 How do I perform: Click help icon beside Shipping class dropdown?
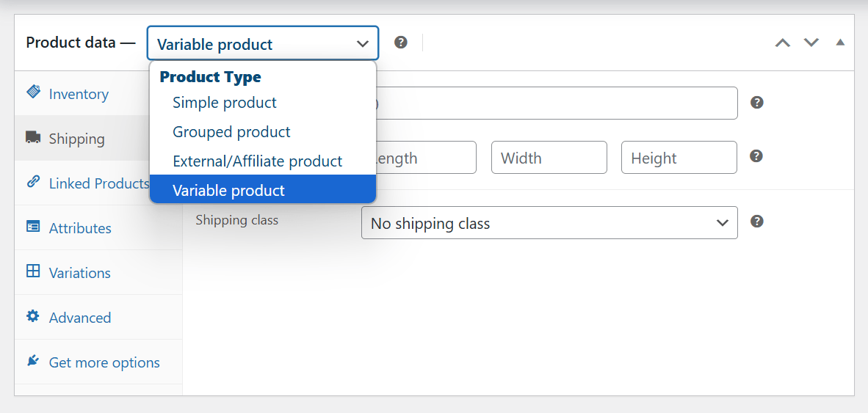(x=756, y=221)
